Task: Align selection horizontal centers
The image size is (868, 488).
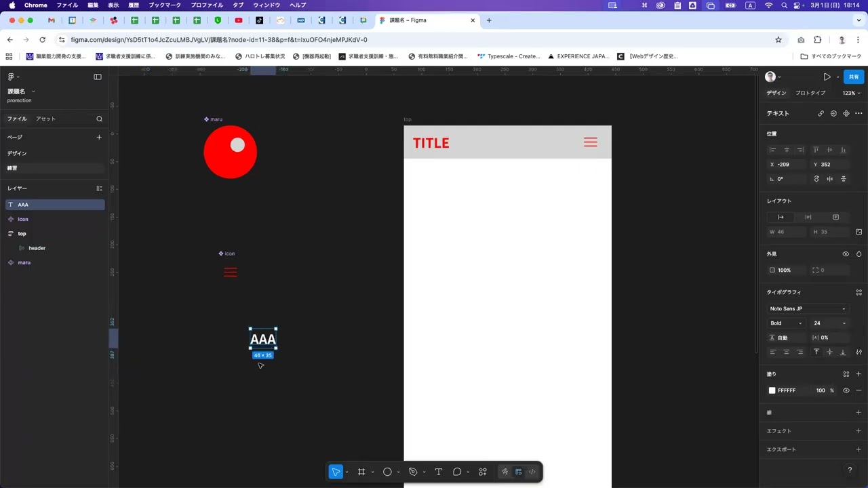Action: point(787,150)
